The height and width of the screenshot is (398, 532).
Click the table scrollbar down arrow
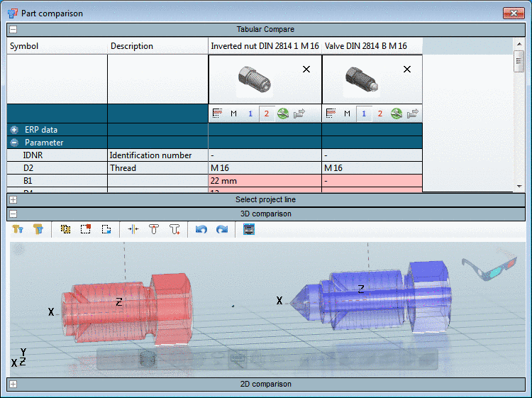click(x=519, y=186)
